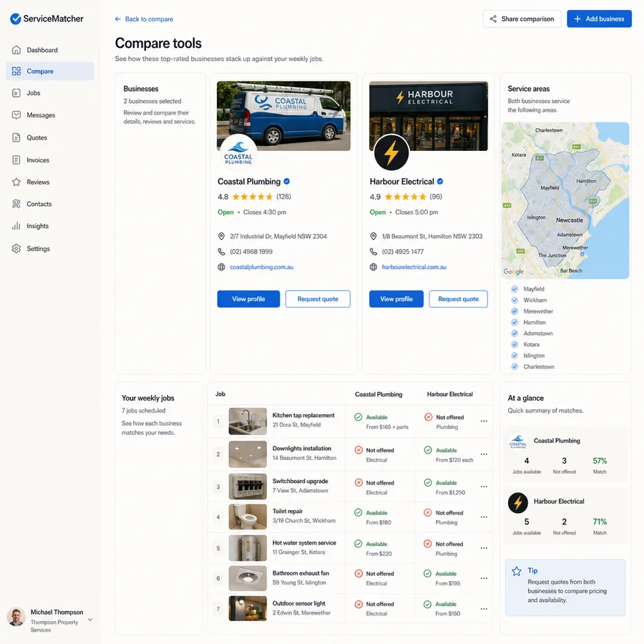This screenshot has height=644, width=644.
Task: Click the Settings gear icon
Action: (16, 248)
